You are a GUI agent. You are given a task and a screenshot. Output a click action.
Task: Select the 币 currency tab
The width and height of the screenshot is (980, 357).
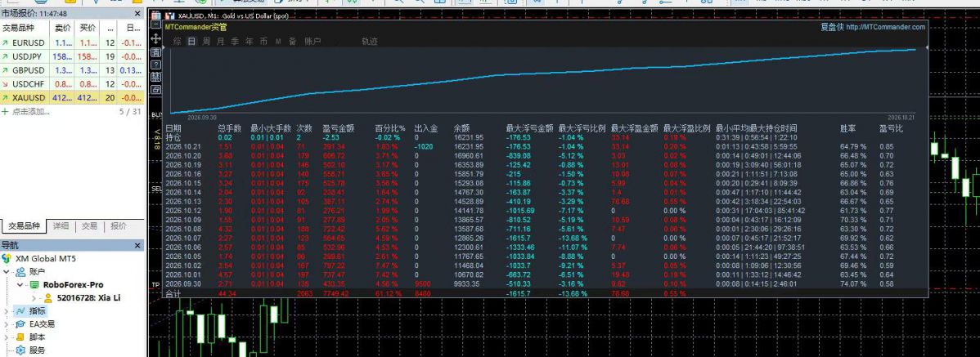(x=263, y=41)
